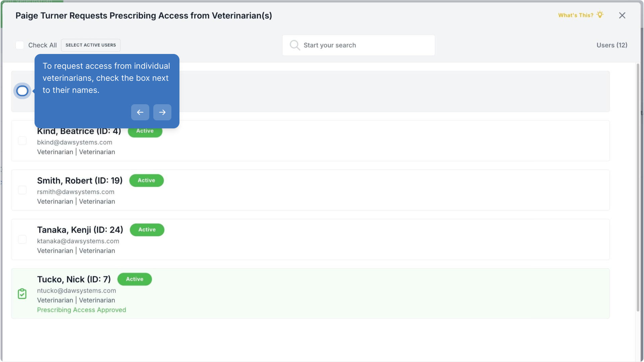644x362 pixels.
Task: Click the tooltip text about individual veterinarians
Action: (106, 78)
